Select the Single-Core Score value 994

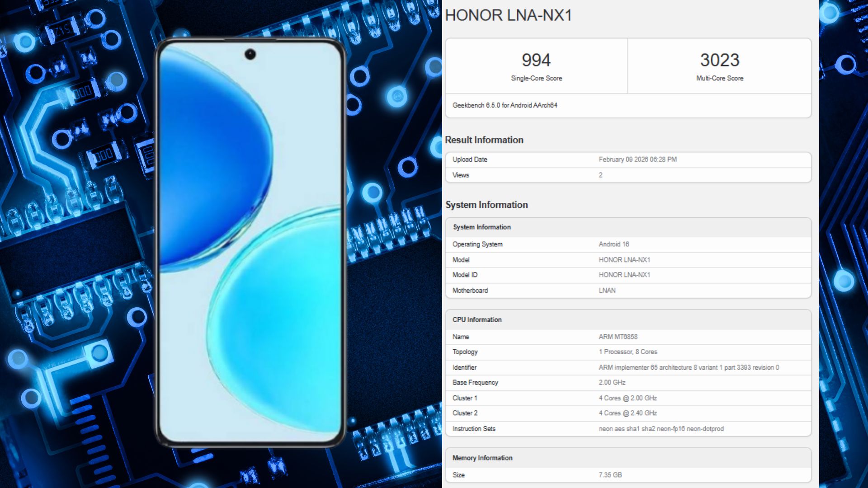click(x=536, y=59)
